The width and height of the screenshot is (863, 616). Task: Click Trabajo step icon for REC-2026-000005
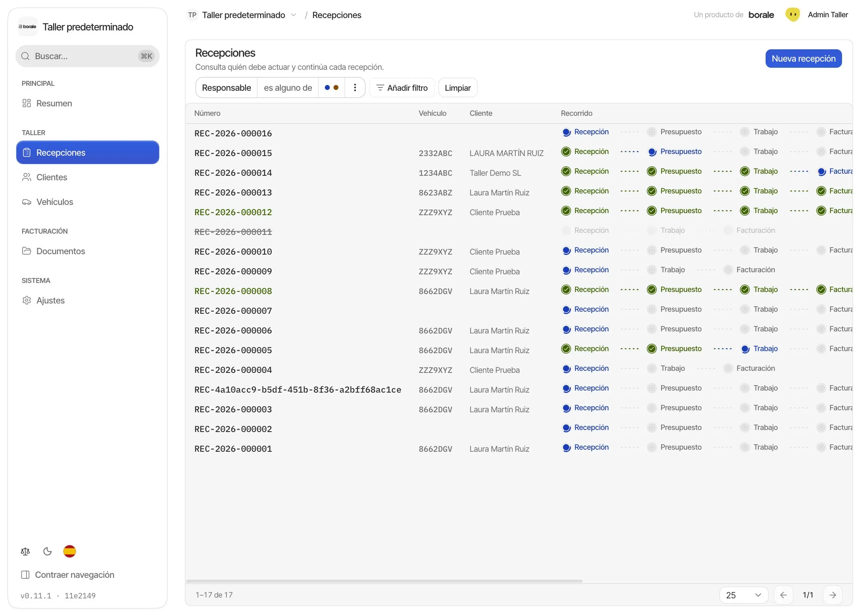point(745,349)
